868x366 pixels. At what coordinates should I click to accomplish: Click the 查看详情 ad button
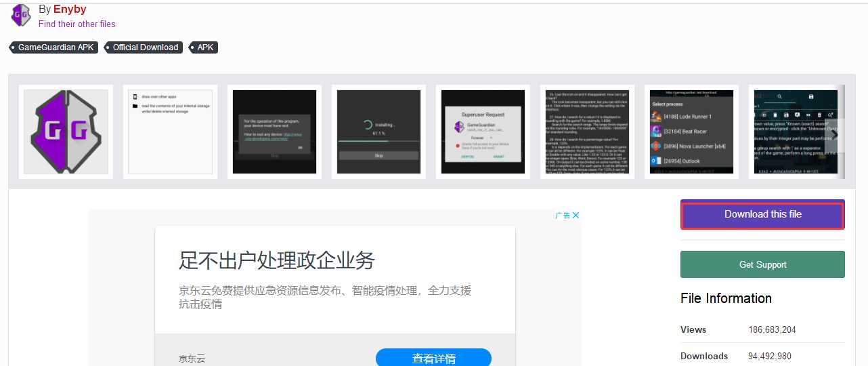pos(433,359)
